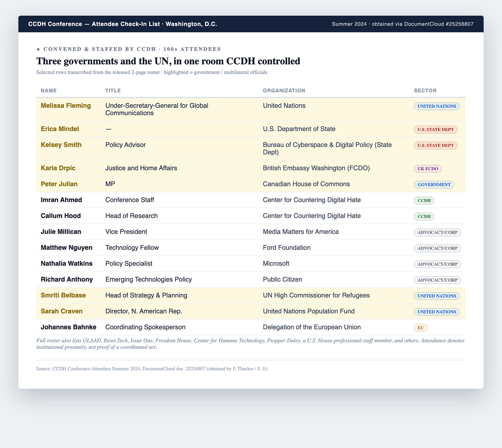Click Kelsey Smith in the name column

tap(61, 145)
